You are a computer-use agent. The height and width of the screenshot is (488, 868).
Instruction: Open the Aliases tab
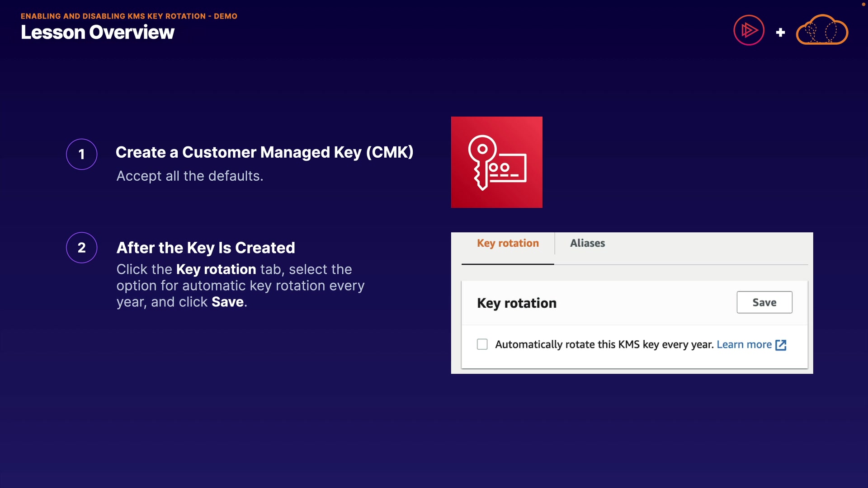click(x=587, y=243)
